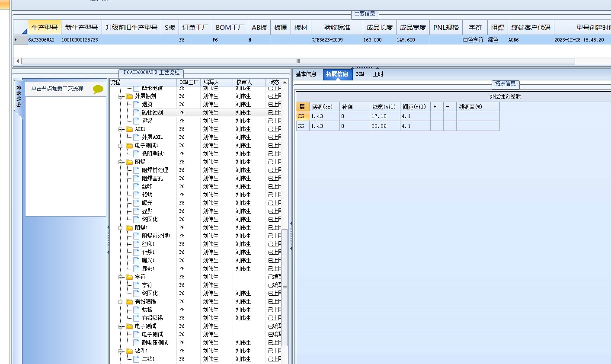The height and width of the screenshot is (364, 611).
Task: Click the left arrow of horizontal scrollbar
Action: (18, 61)
